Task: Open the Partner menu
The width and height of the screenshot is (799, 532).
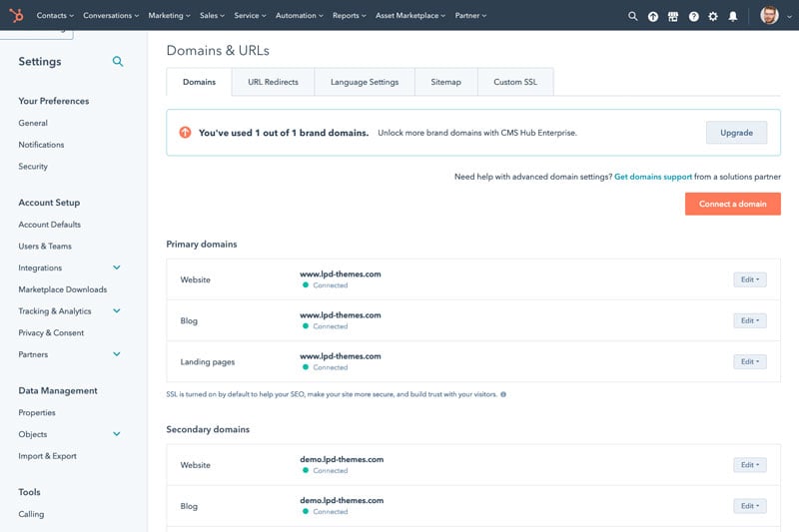Action: (470, 16)
